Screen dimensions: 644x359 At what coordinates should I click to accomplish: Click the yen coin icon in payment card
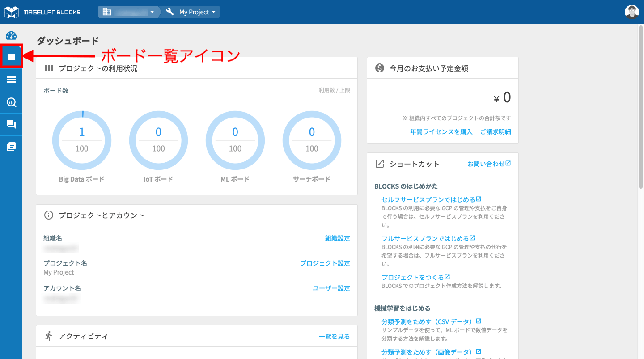[380, 68]
